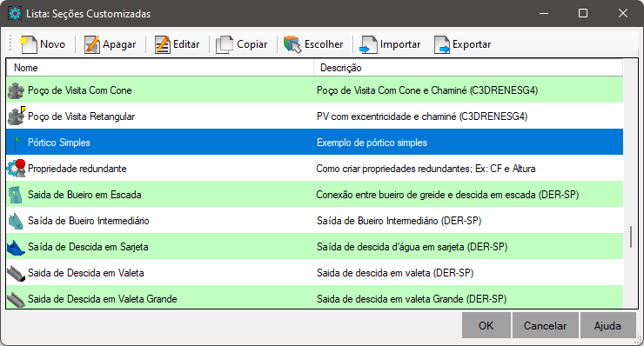Click the list's vertical scrollbar thumb
The width and height of the screenshot is (644, 346).
tap(631, 236)
